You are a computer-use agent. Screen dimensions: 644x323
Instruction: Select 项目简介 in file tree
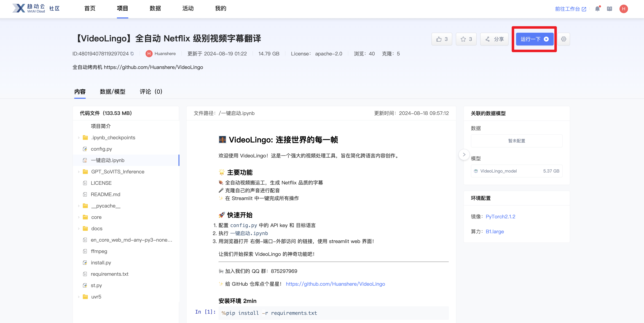coord(101,126)
